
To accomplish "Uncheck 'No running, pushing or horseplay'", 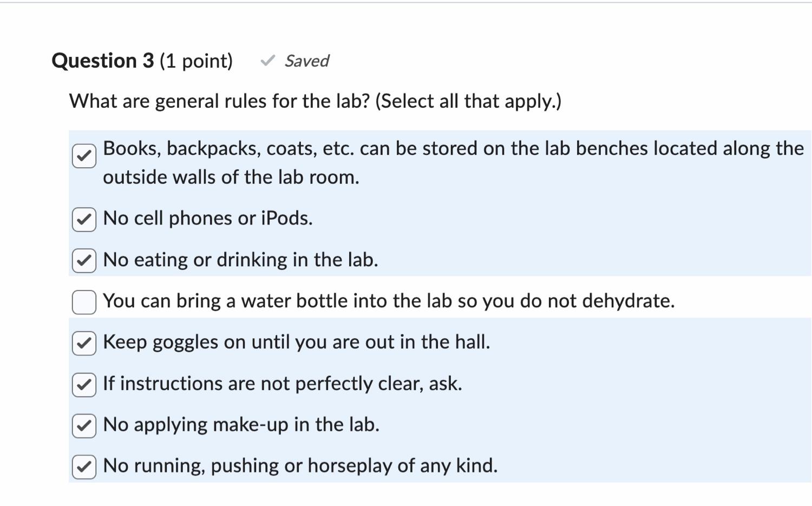I will [83, 466].
